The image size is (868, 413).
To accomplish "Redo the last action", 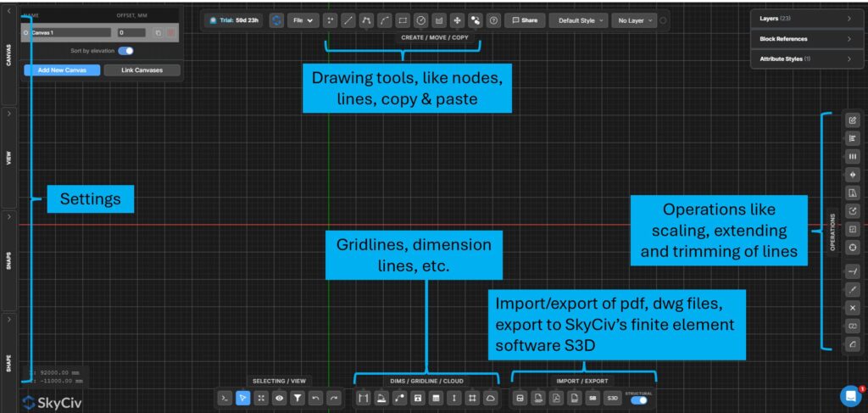I will (334, 398).
